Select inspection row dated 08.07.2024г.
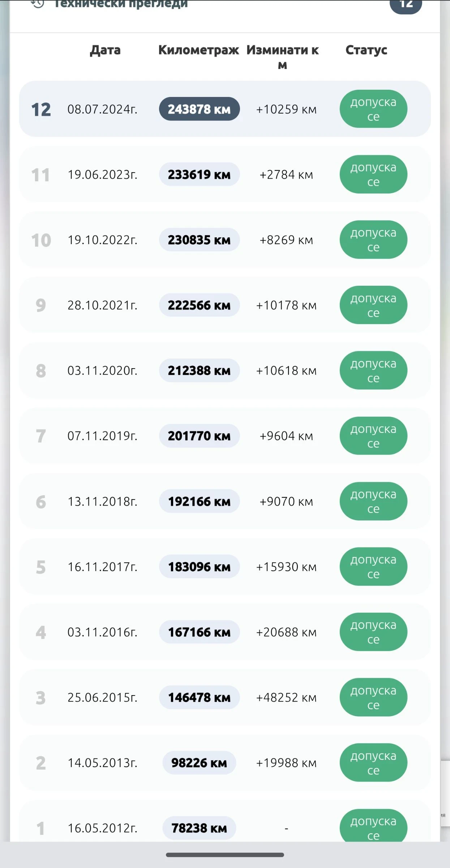This screenshot has height=868, width=450. point(225,109)
